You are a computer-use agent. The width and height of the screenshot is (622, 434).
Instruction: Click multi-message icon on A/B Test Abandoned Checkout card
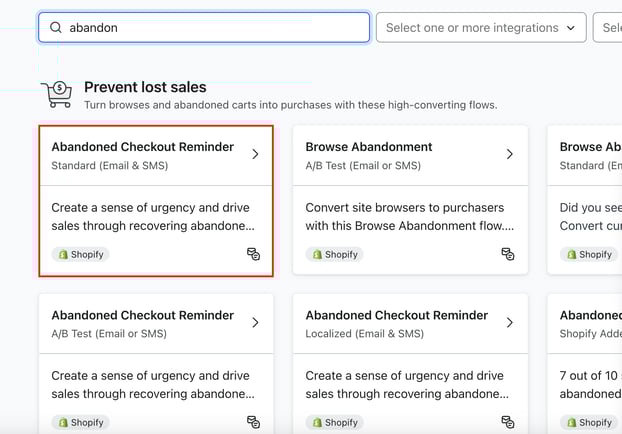pyautogui.click(x=254, y=422)
